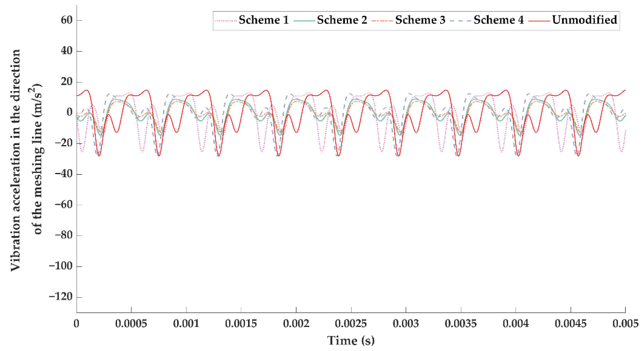The image size is (644, 351).
Task: Click the Scheme 4 dashed legend line
Action: click(x=460, y=21)
